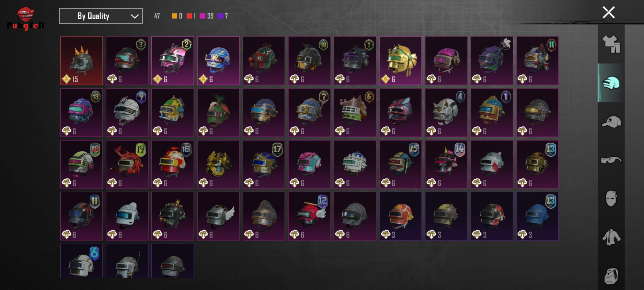Switch to the glasses category icon
Screen dimensions: 644x290
611,160
